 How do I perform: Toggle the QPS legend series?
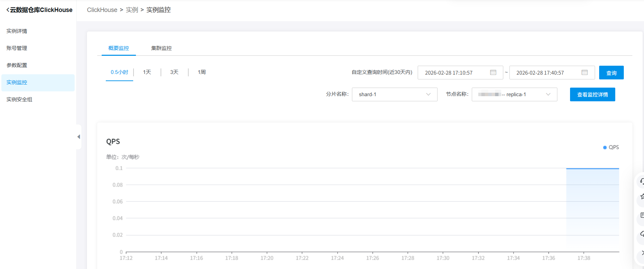click(611, 147)
